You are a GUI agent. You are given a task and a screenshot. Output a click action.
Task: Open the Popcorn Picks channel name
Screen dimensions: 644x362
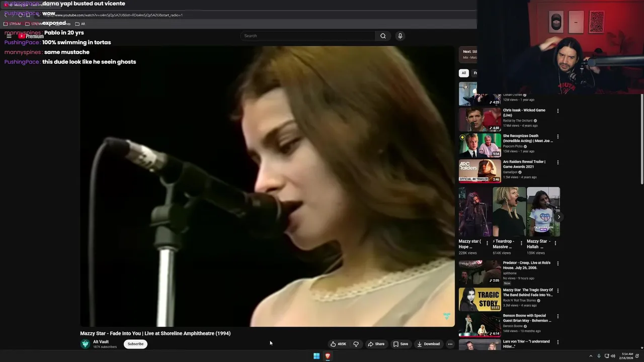pos(513,146)
